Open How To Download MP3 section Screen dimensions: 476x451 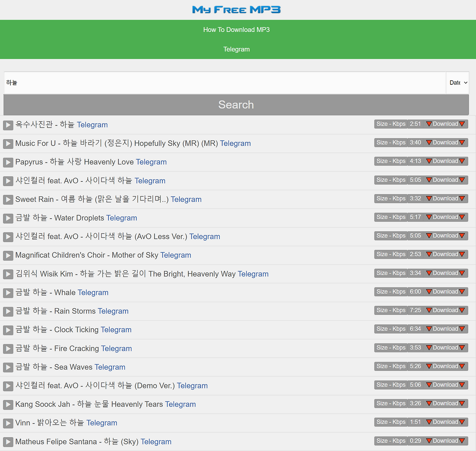point(236,29)
